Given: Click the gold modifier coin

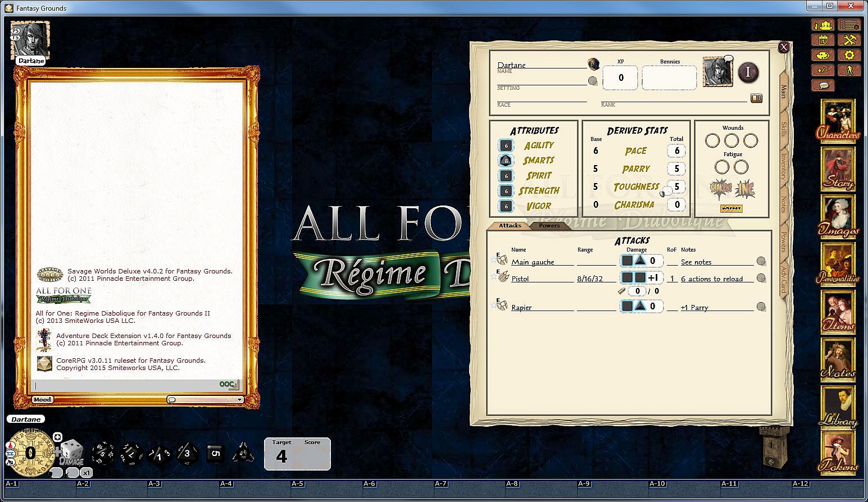Looking at the screenshot, I should pos(31,453).
